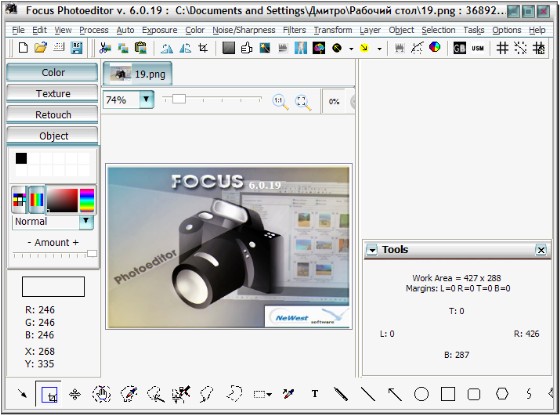
Task: Select the straight line tool
Action: tap(368, 394)
